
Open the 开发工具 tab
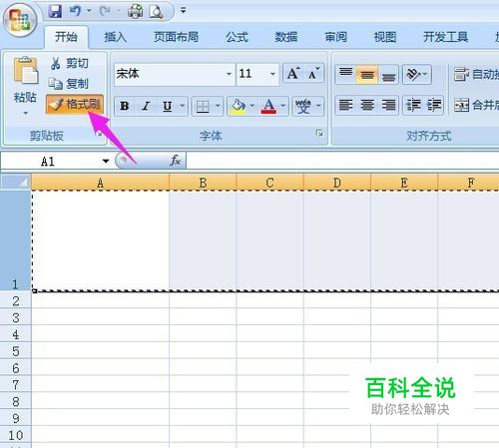pos(445,37)
